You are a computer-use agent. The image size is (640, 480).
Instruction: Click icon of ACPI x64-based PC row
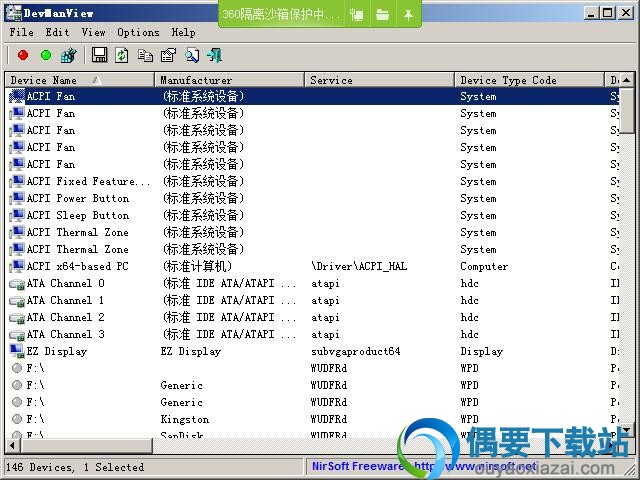pyautogui.click(x=17, y=267)
